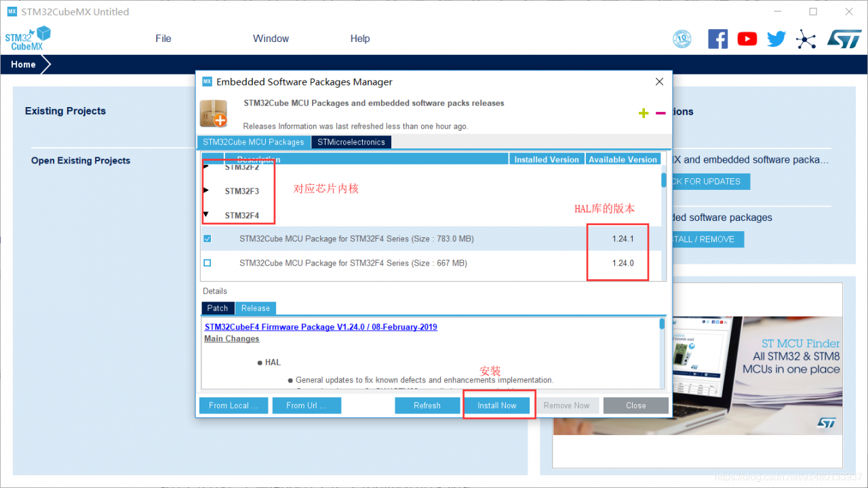Collapse the STM32F4 tree node
Image resolution: width=868 pixels, height=488 pixels.
[206, 216]
